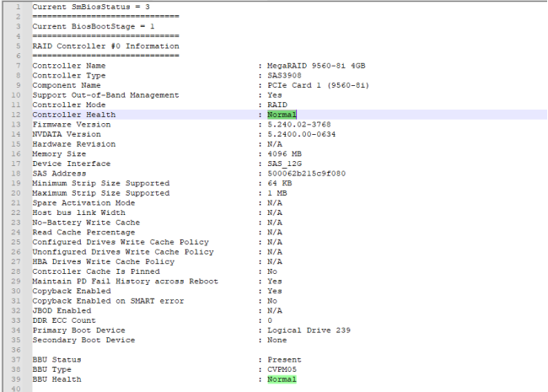
Task: Click line number 12 in the gutter
Action: pyautogui.click(x=16, y=114)
